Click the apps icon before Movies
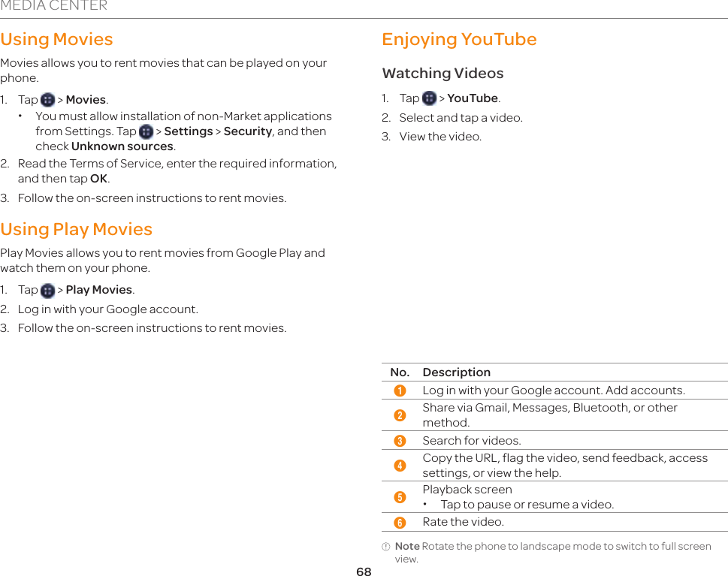Screen dimensions: 728x576 [47, 100]
